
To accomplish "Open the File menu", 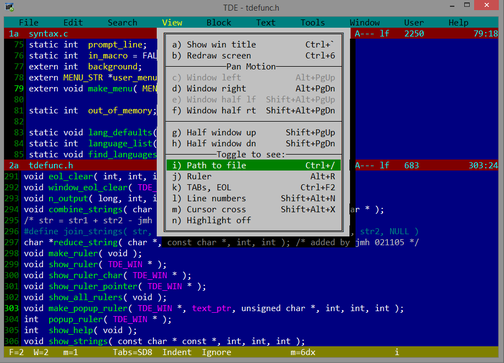I will (29, 23).
